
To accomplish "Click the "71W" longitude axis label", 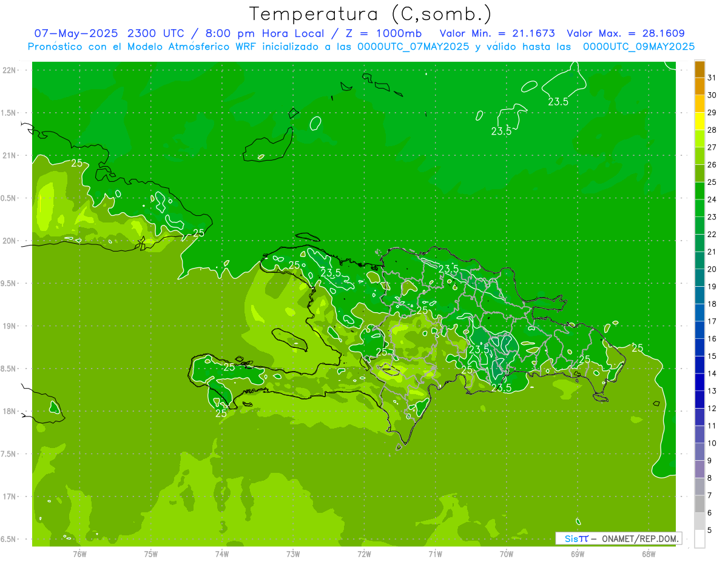I will tap(435, 554).
